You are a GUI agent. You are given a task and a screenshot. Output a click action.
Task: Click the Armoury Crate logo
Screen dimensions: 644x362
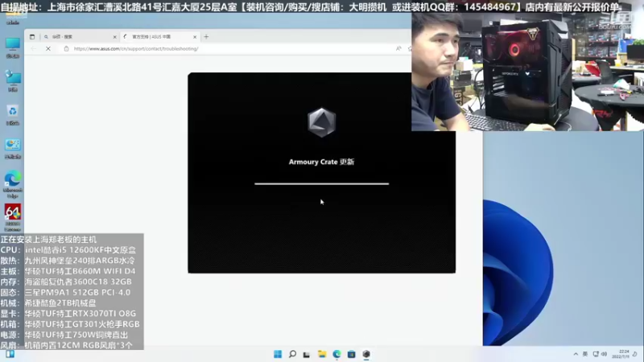pos(321,122)
